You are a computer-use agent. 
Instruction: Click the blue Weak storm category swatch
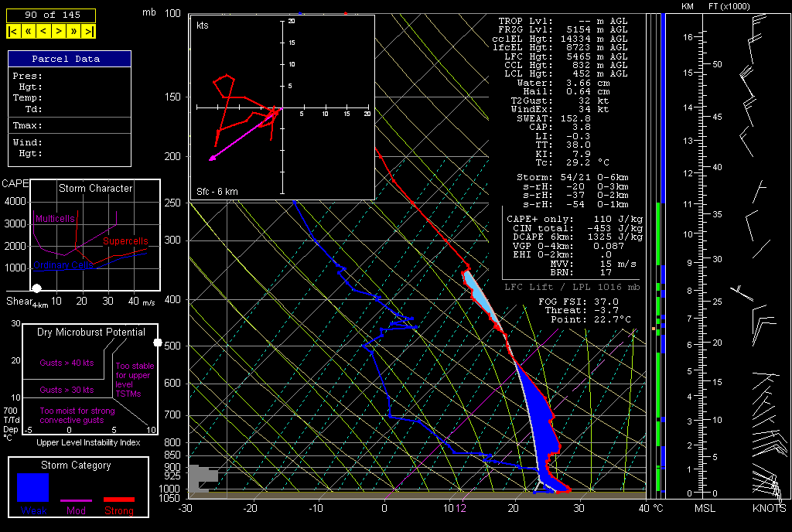pos(33,488)
